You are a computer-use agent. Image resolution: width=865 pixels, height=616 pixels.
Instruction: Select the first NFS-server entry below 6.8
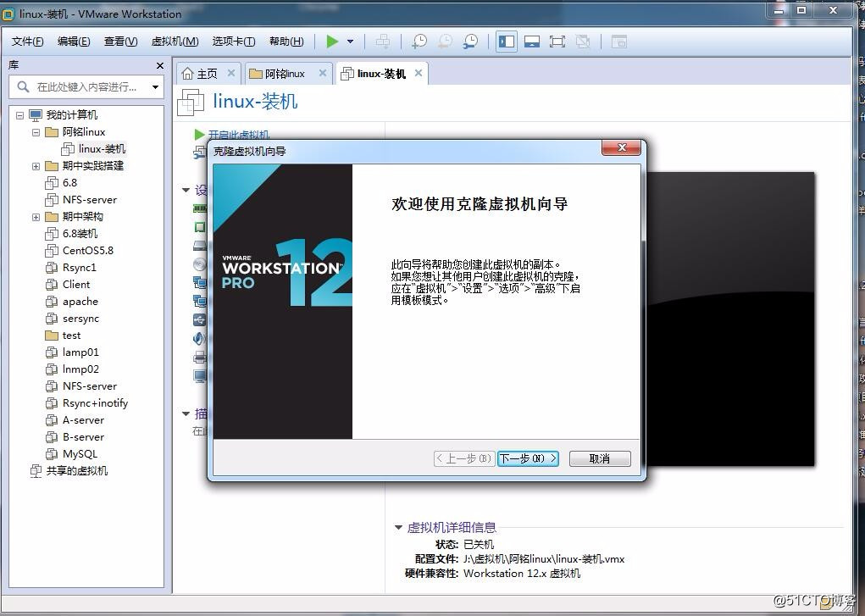pyautogui.click(x=81, y=199)
